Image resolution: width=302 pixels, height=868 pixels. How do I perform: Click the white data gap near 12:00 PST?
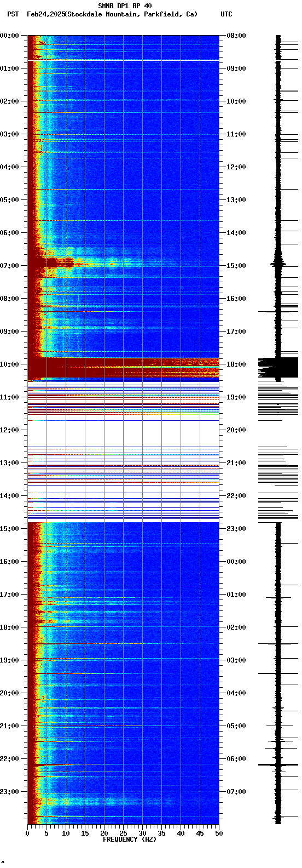[x=123, y=433]
